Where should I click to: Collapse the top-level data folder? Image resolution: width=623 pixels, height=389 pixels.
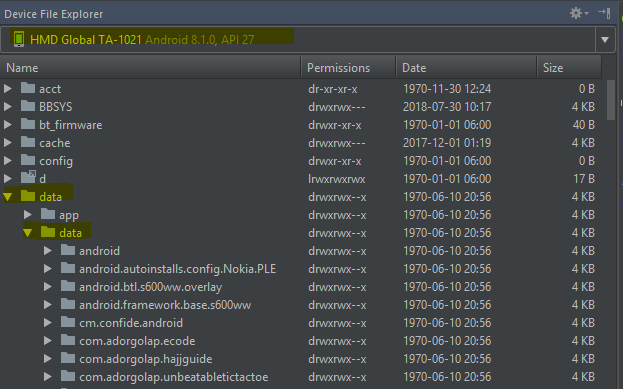click(8, 197)
